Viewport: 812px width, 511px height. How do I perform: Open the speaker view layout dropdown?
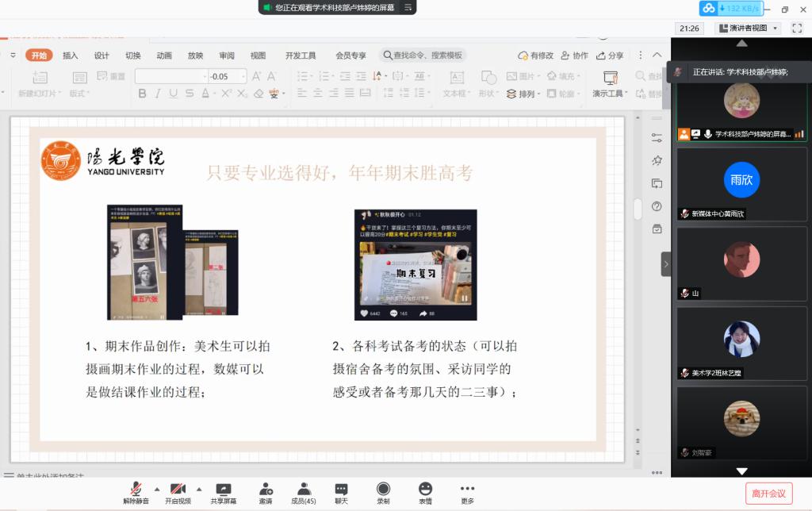(x=748, y=29)
